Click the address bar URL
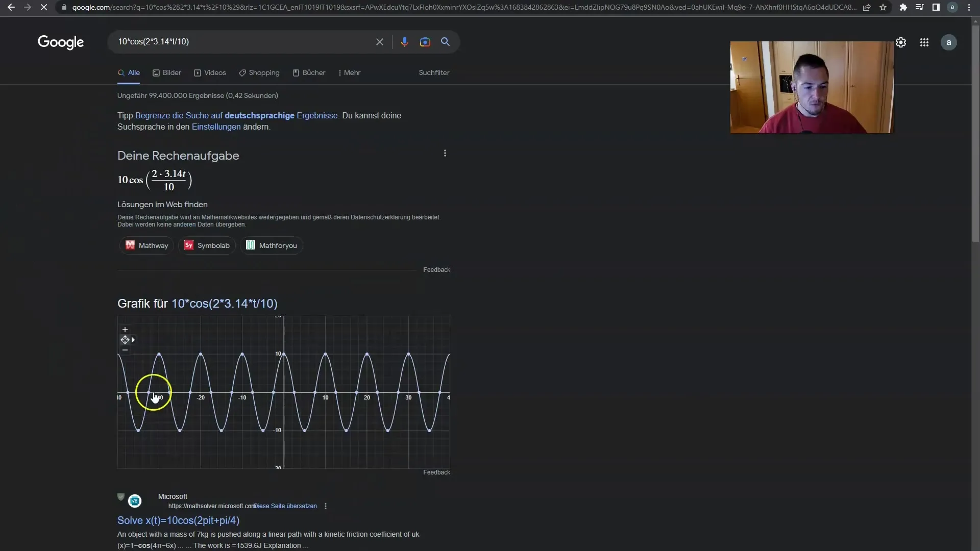980x551 pixels. (463, 8)
